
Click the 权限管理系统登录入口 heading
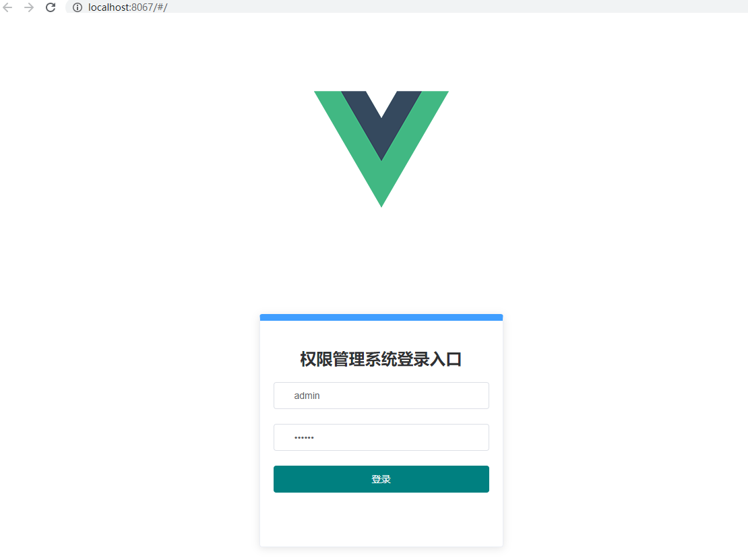tap(381, 359)
